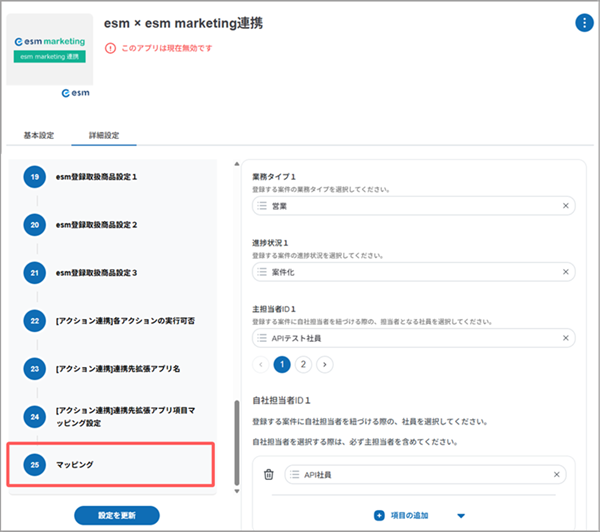Delete the API社員 entry with trash icon
The height and width of the screenshot is (532, 600).
click(268, 475)
